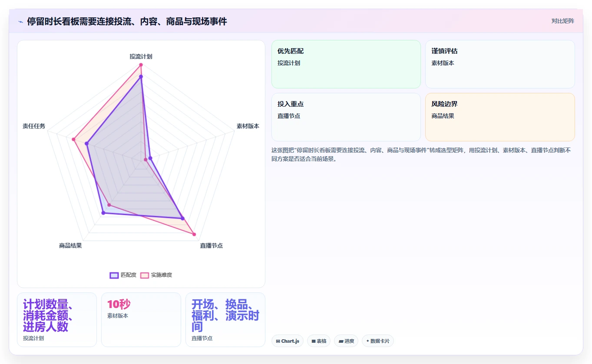
Task: Click the 投流计划 radar axis label
Action: (x=141, y=56)
